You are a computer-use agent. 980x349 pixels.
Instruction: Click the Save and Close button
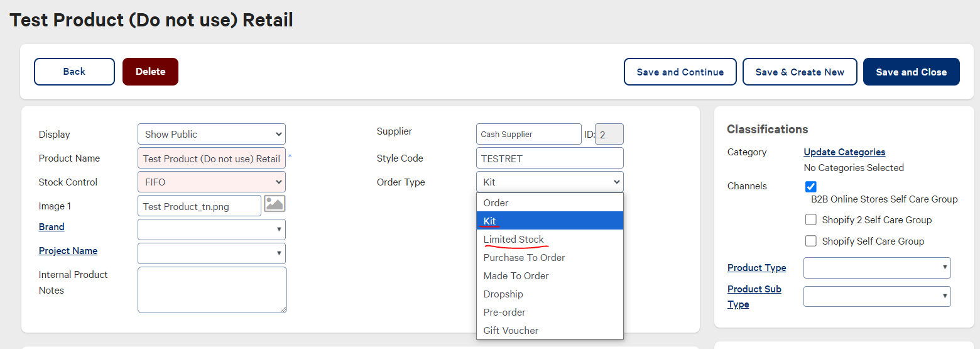pos(911,72)
